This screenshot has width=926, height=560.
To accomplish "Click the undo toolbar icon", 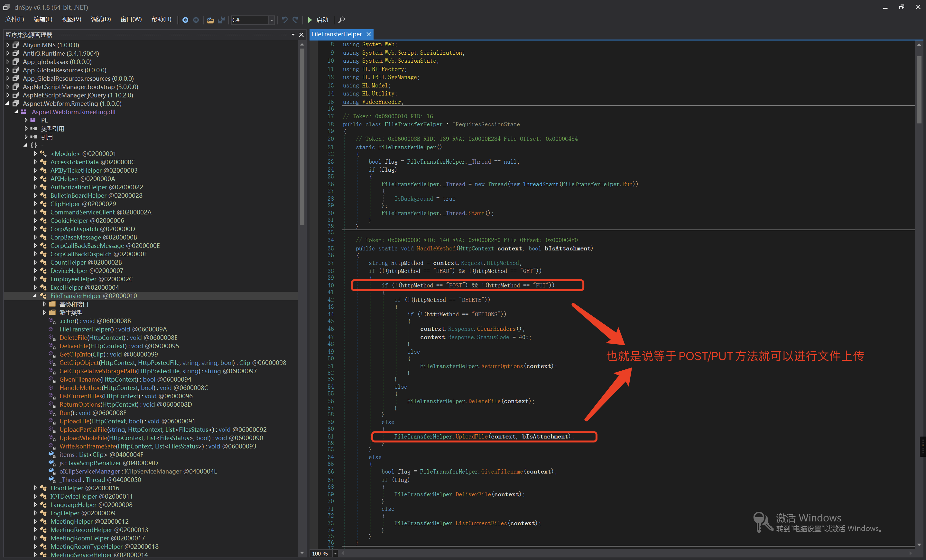I will 284,20.
